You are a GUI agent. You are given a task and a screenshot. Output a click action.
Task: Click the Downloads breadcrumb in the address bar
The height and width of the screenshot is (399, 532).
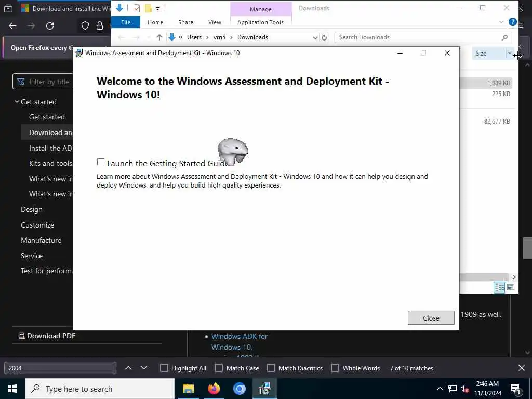click(252, 37)
